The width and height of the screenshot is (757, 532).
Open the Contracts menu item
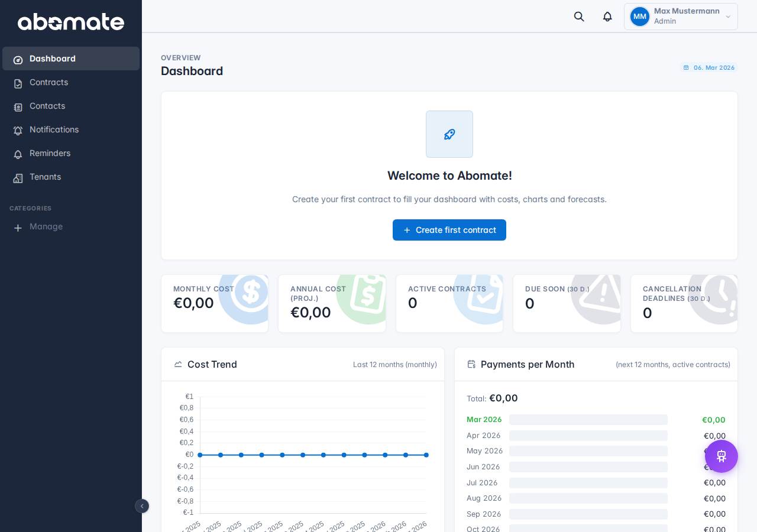[x=48, y=82]
